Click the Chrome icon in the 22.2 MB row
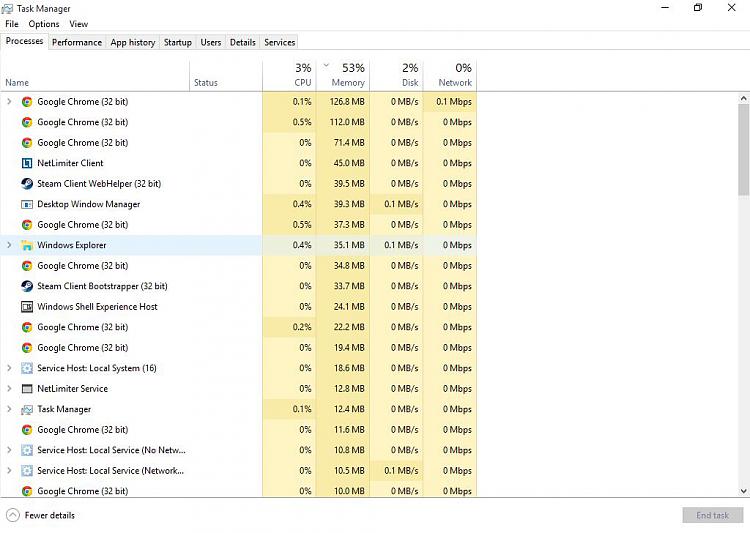Viewport: 750px width, 533px height. pos(27,327)
